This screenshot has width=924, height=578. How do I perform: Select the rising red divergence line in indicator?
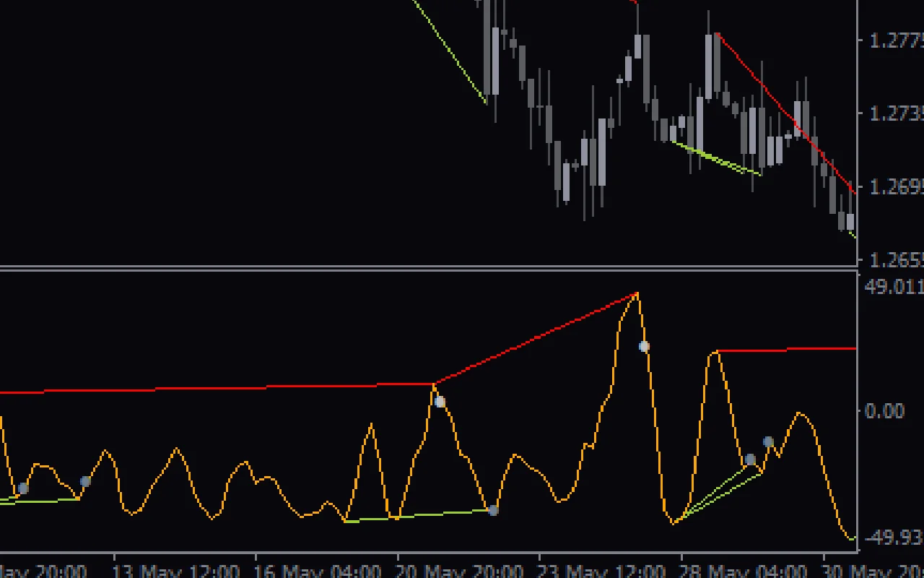coord(534,338)
